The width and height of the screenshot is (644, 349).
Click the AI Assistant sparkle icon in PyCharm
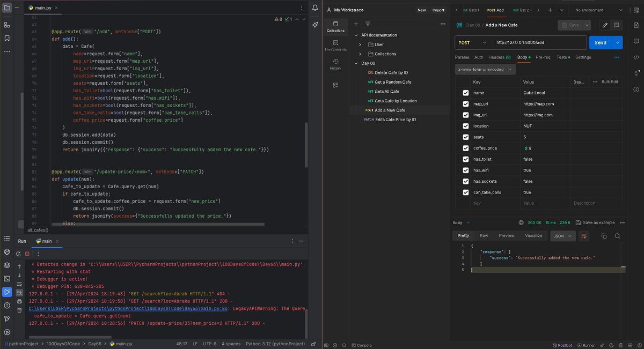(x=315, y=25)
